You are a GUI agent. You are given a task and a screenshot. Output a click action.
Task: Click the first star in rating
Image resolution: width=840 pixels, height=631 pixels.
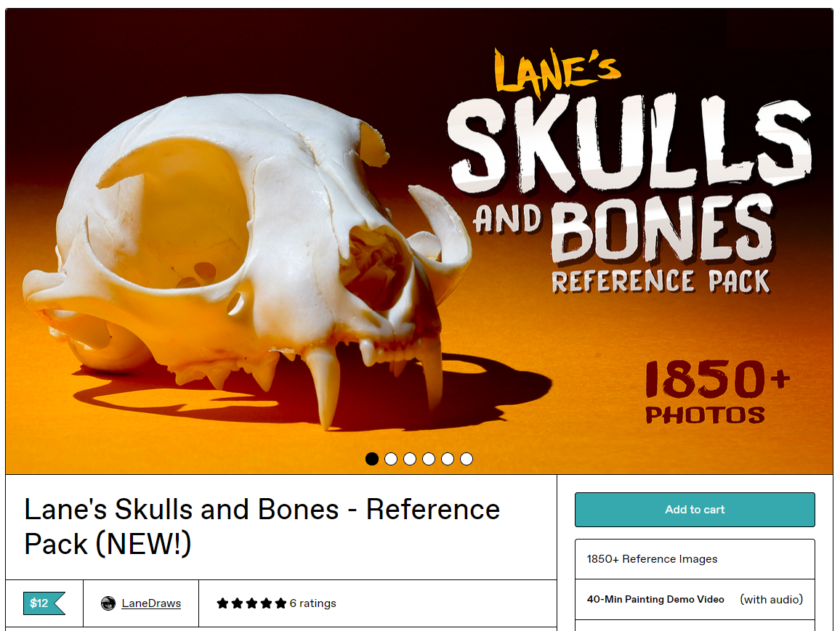coord(222,603)
